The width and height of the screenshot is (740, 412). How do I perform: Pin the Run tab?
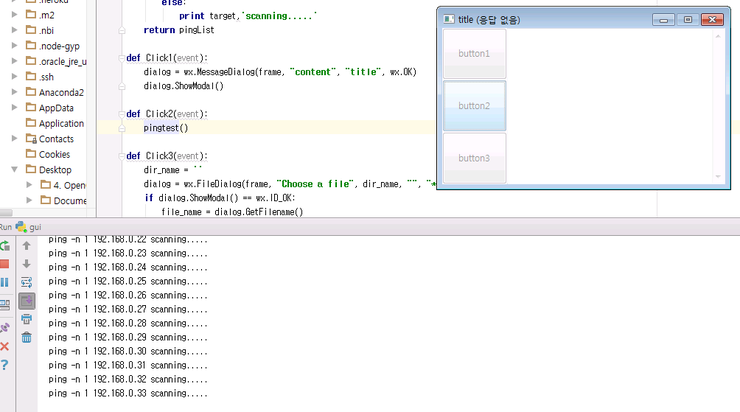point(5,327)
